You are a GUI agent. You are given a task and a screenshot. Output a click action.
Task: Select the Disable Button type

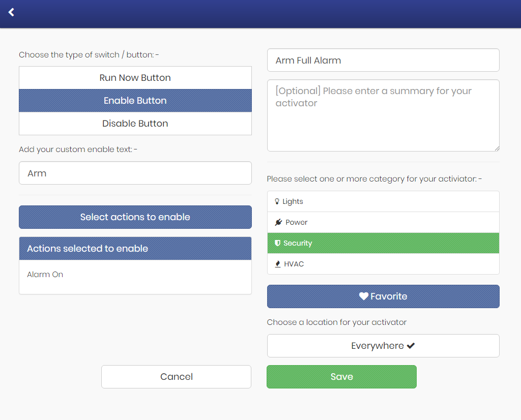135,124
